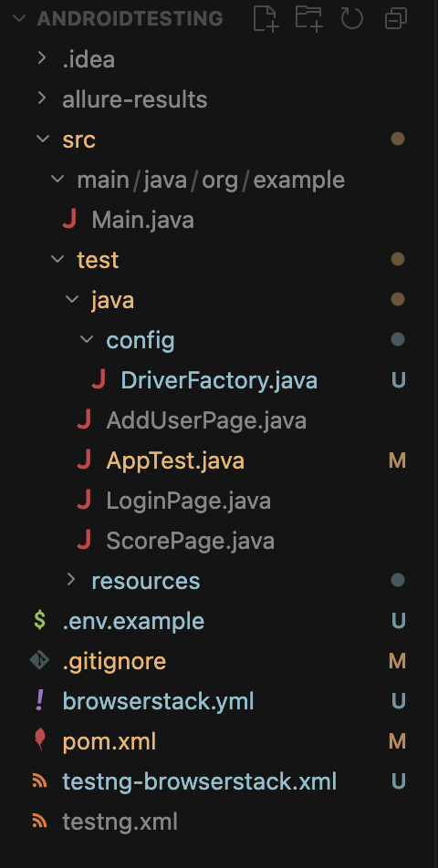Click the Java icon beside DriverFactory.java
This screenshot has height=868, width=438.
point(99,380)
